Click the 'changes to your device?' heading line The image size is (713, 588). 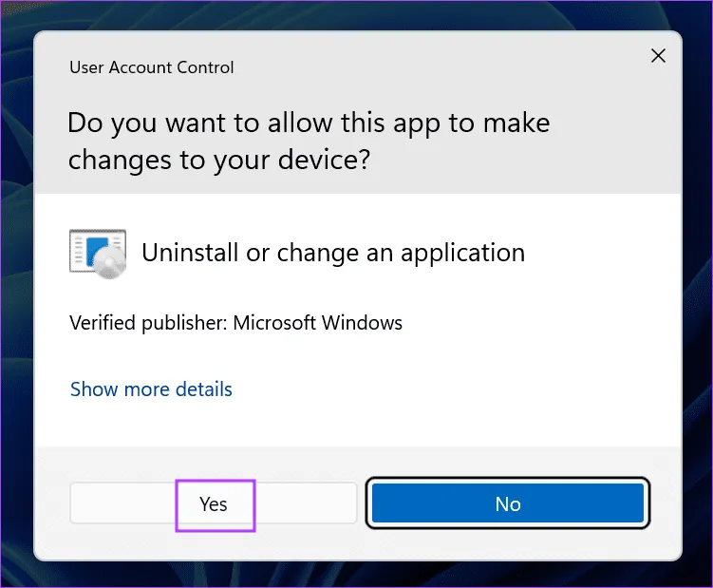click(x=218, y=160)
